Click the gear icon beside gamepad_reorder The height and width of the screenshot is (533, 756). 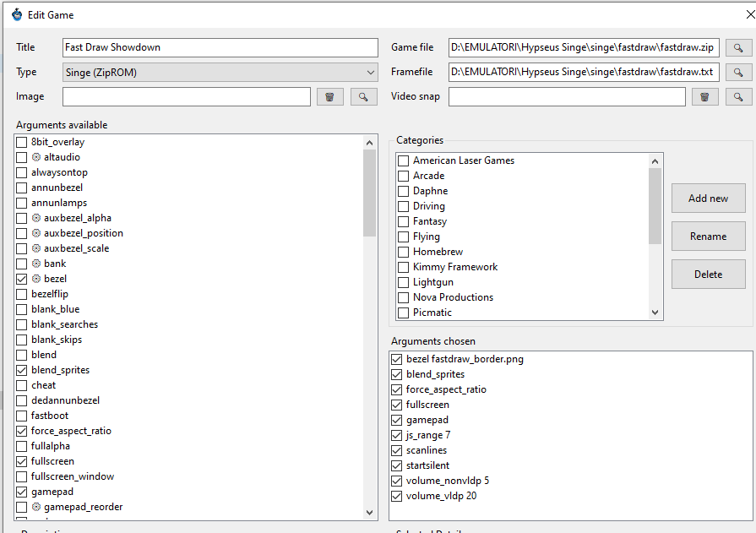pyautogui.click(x=36, y=507)
